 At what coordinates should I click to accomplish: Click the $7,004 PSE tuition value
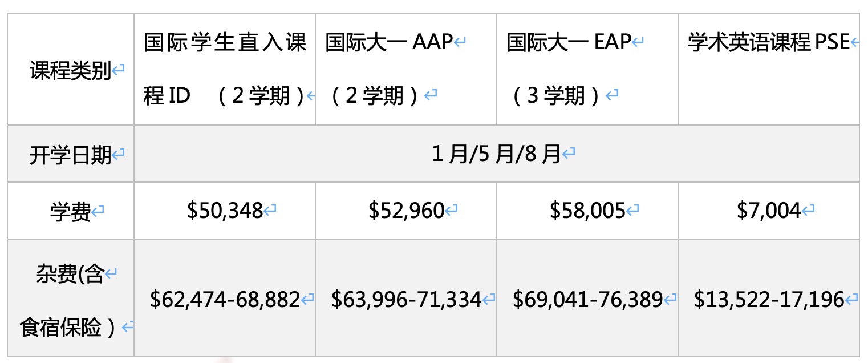(x=768, y=211)
